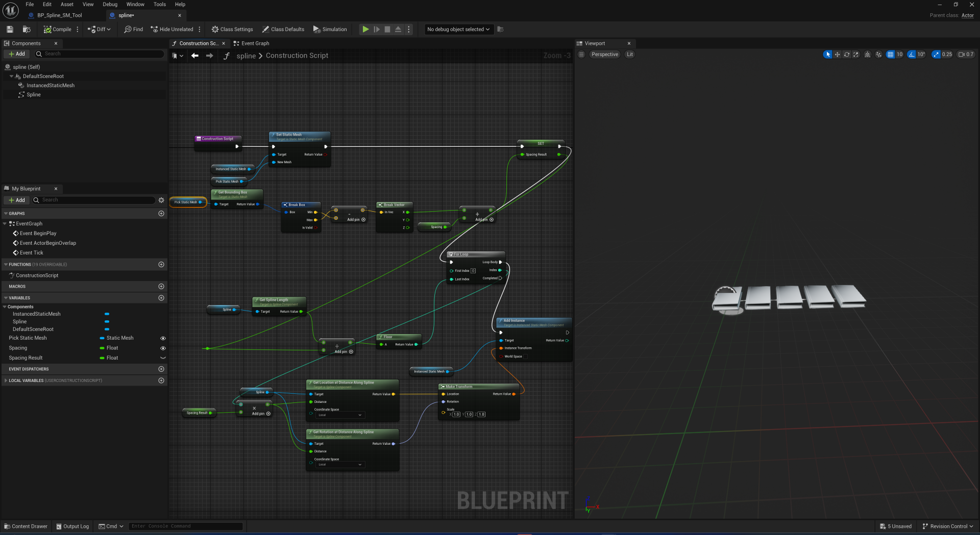Click the Browse to asset icon
This screenshot has width=980, height=535.
pyautogui.click(x=27, y=30)
